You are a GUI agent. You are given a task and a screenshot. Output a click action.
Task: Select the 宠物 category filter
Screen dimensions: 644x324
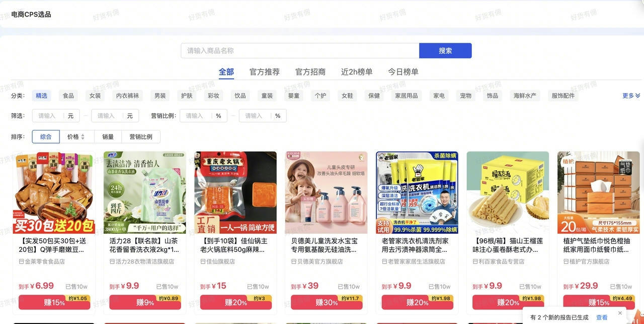[466, 96]
